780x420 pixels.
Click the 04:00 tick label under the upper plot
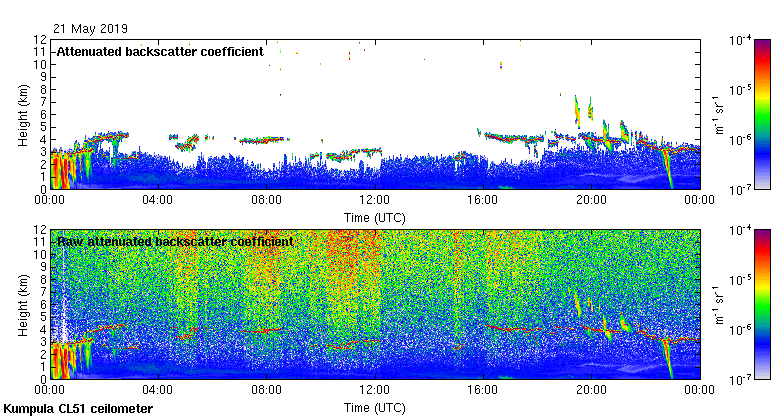coord(158,200)
